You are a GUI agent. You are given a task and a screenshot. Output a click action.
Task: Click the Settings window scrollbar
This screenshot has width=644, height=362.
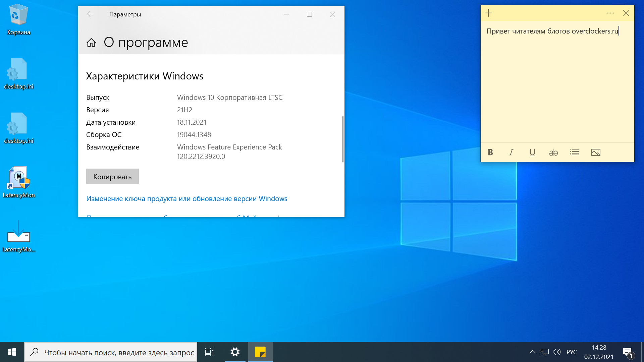[x=342, y=139]
